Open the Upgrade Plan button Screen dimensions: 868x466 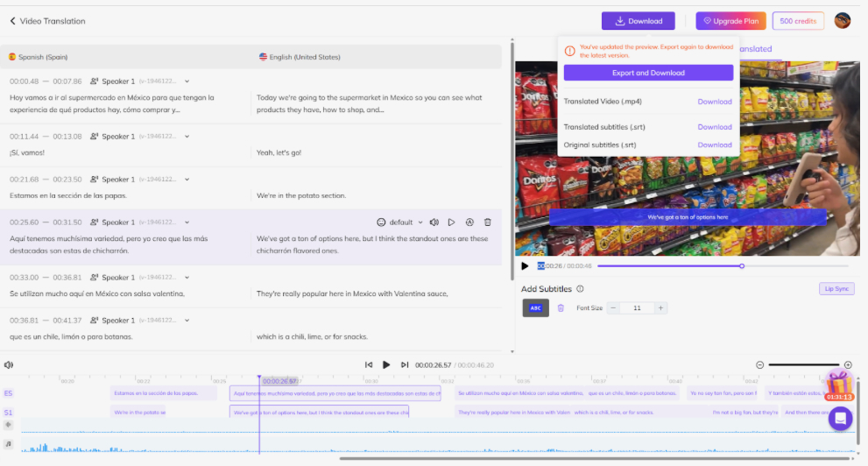point(730,21)
